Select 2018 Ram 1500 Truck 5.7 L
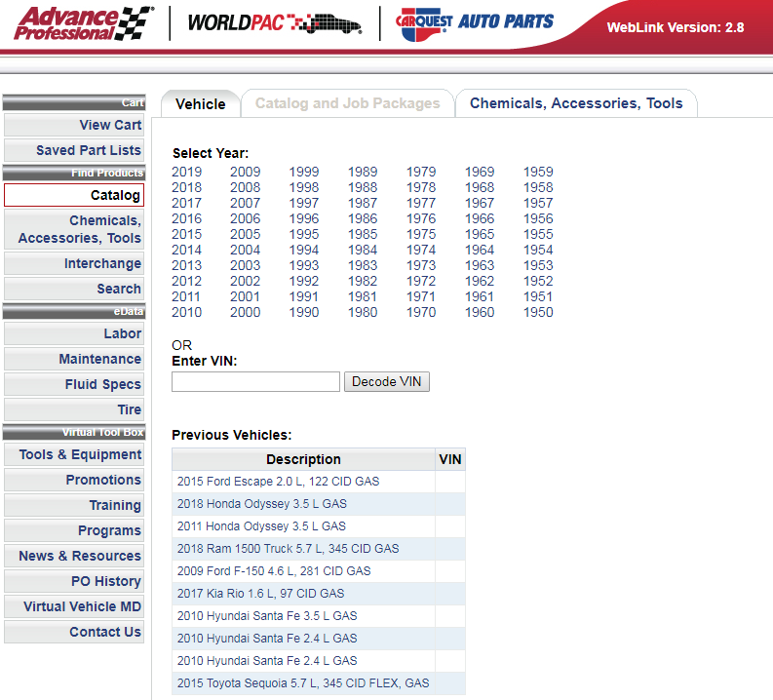This screenshot has height=700, width=773. (x=288, y=549)
